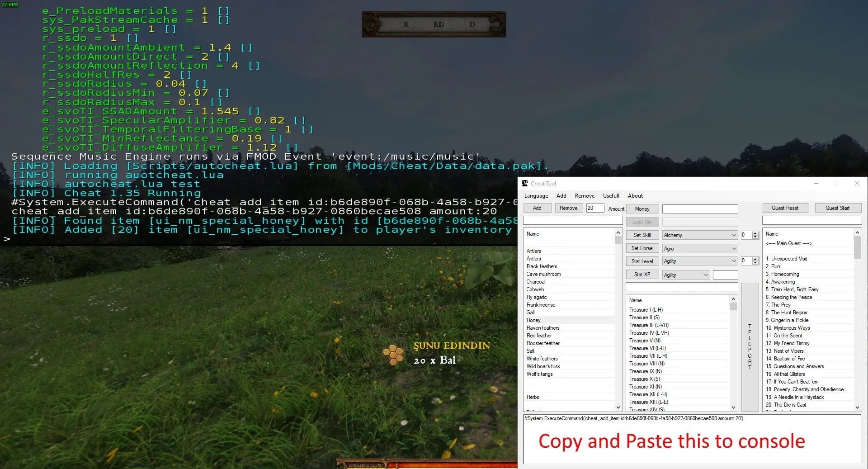This screenshot has width=868, height=469.
Task: Select Treasure IV (L-VH) location
Action: [678, 333]
